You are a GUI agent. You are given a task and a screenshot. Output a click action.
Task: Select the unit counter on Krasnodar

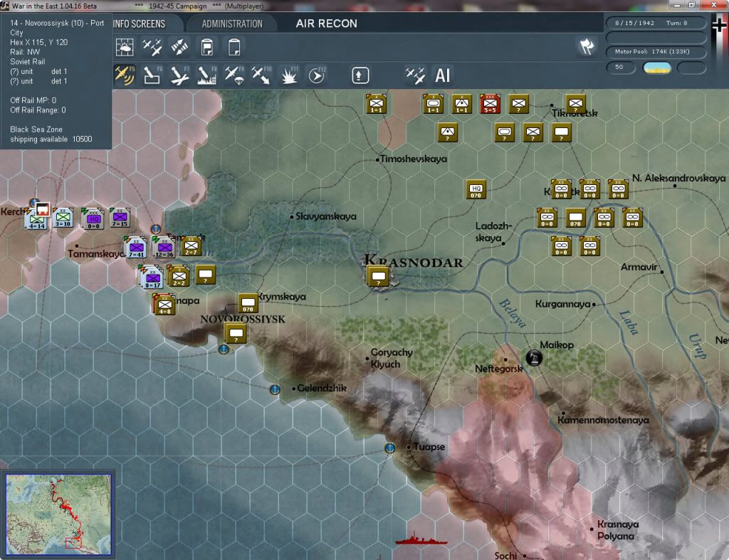378,276
